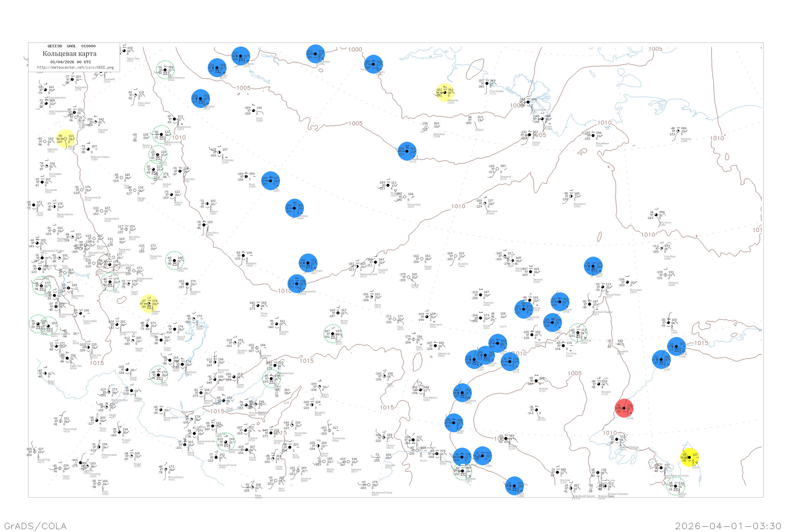The image size is (798, 532).
Task: Select the yellow Napas station 29023 circle
Action: coord(65,139)
